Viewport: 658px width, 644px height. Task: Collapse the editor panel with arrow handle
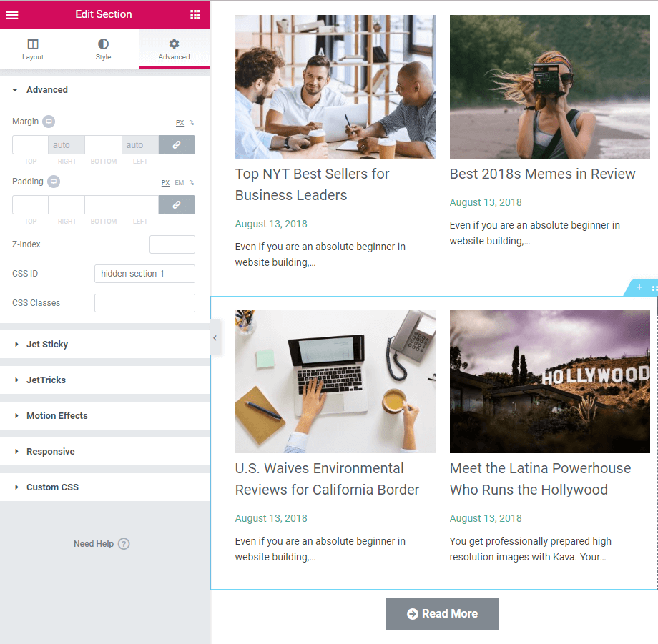coord(215,338)
